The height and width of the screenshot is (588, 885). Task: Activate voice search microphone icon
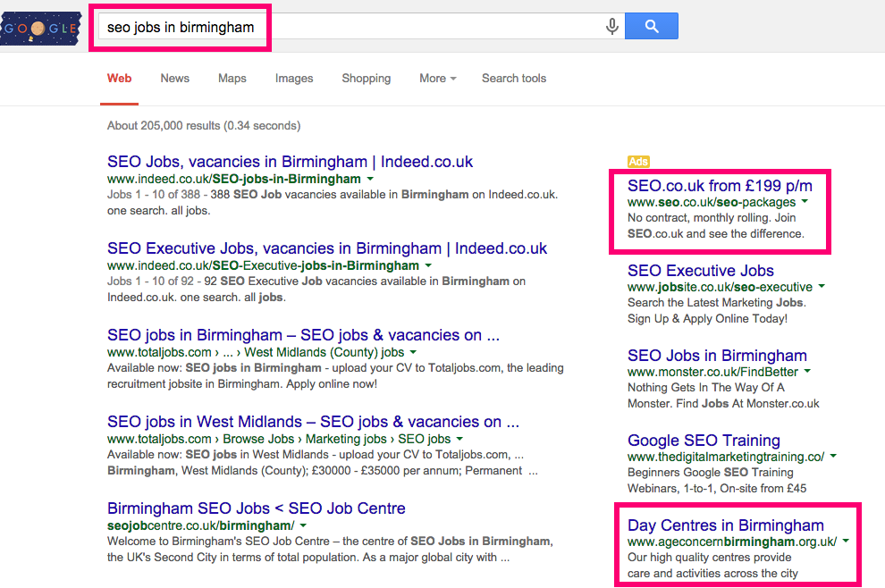611,26
